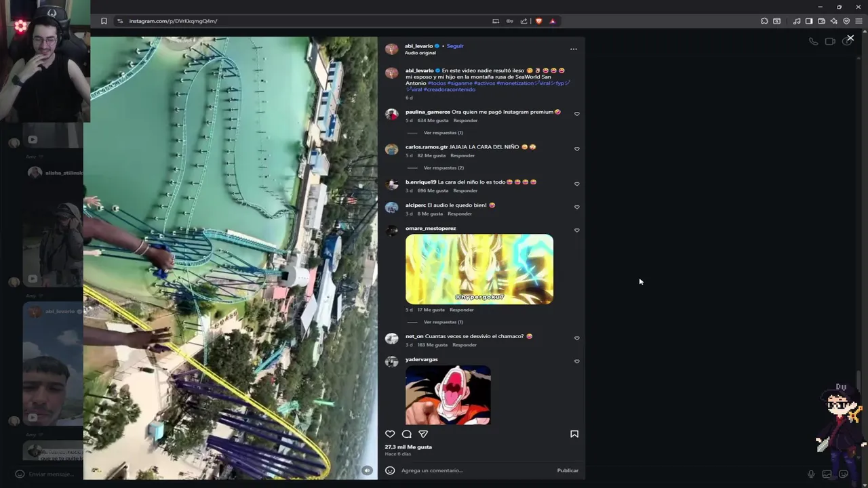The image size is (868, 488).
Task: Open the b.enrique19 username link
Action: [421, 182]
